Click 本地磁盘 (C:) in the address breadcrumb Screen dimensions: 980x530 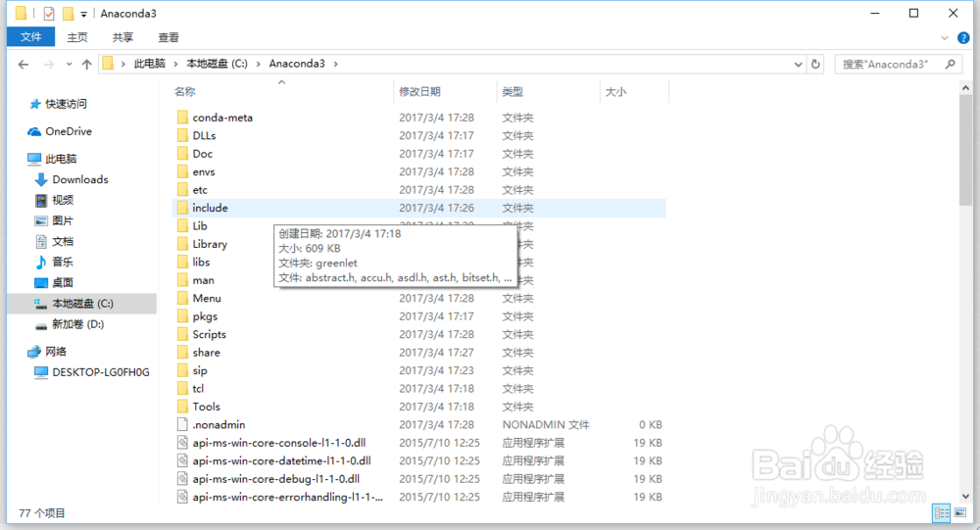click(217, 64)
